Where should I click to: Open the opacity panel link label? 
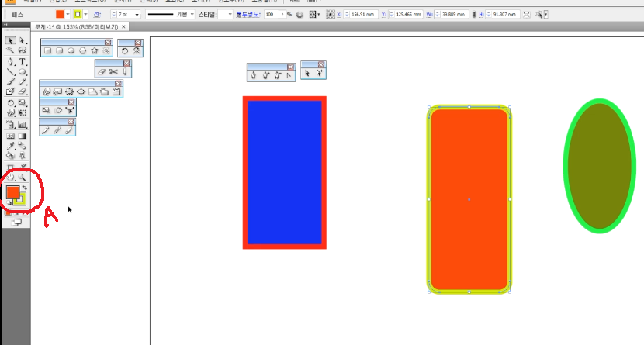coord(248,15)
